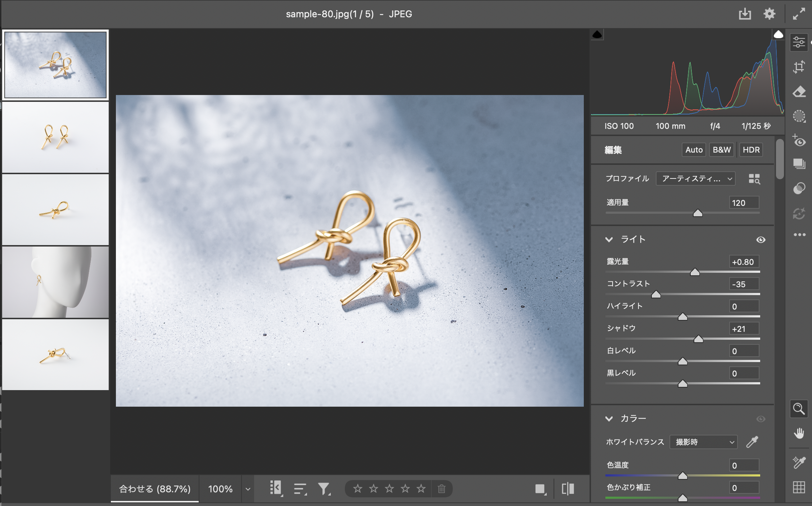Toggle before/after split view
This screenshot has width=812, height=506.
[x=568, y=489]
